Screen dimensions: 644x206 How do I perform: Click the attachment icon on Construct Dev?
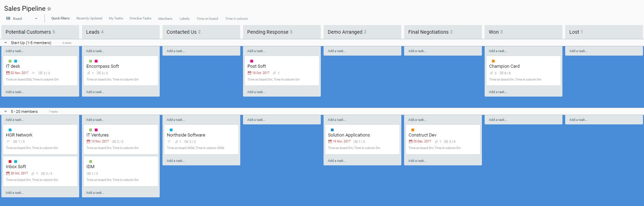coord(436,141)
